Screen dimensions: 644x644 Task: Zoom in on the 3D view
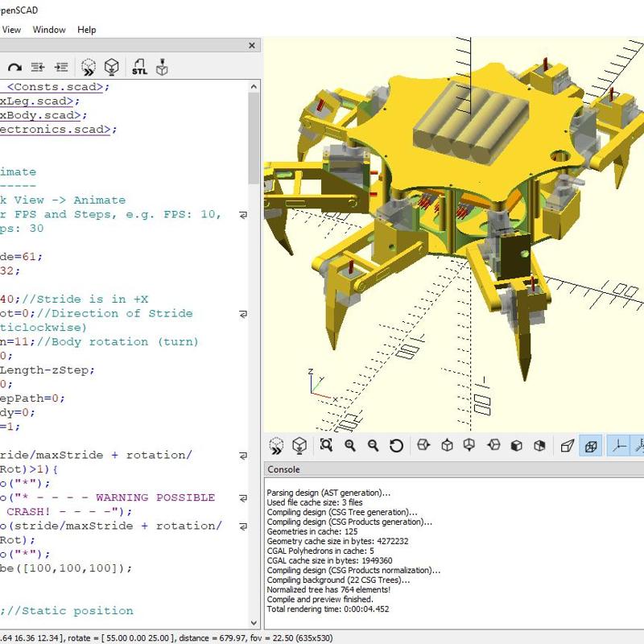[350, 445]
